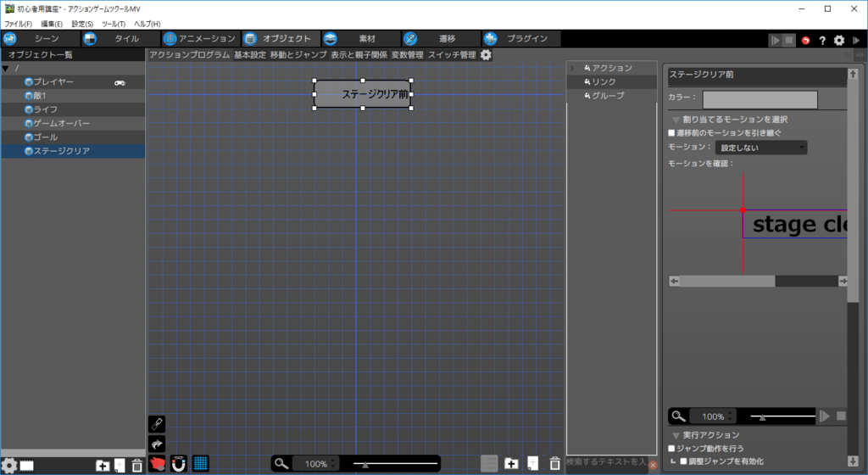The width and height of the screenshot is (868, 475).
Task: Open the ファイル(F) menu
Action: [x=19, y=24]
